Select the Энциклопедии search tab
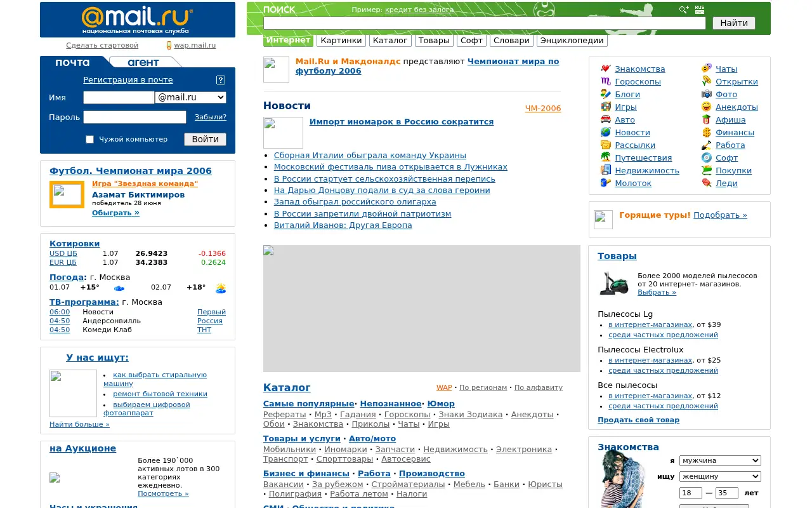 [x=572, y=41]
